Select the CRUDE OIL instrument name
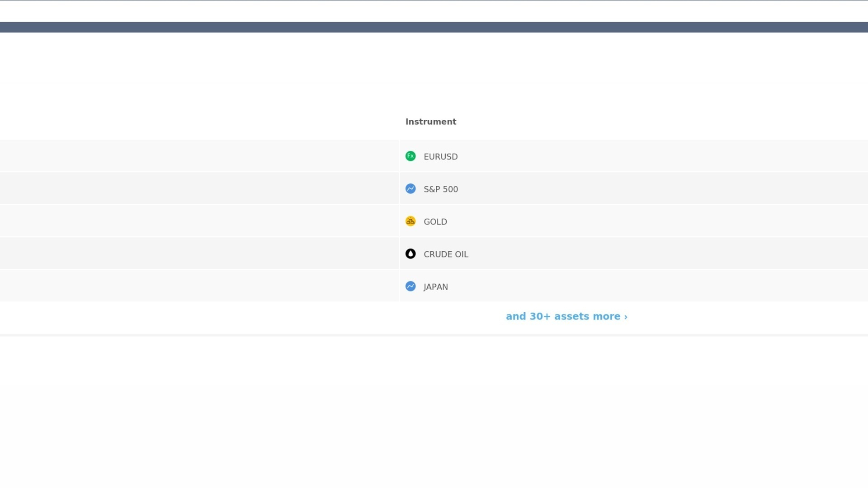Screen dimensions: 868x488 [446, 254]
